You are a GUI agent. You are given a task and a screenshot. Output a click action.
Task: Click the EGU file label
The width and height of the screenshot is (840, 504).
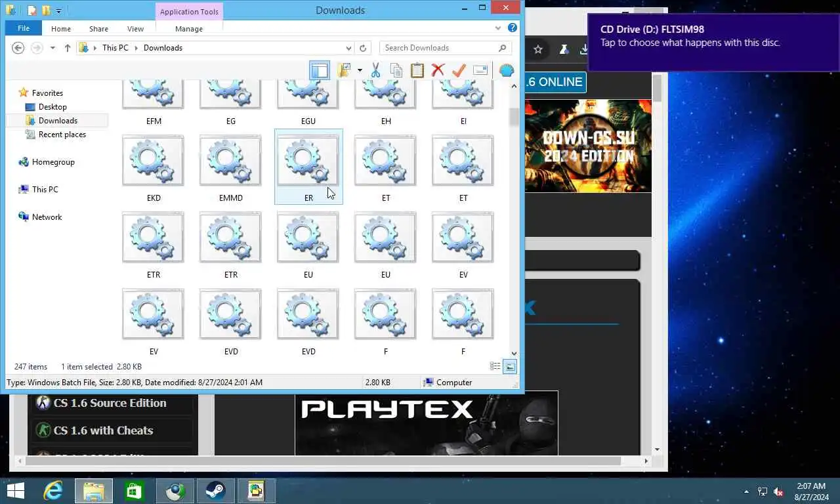pyautogui.click(x=308, y=121)
